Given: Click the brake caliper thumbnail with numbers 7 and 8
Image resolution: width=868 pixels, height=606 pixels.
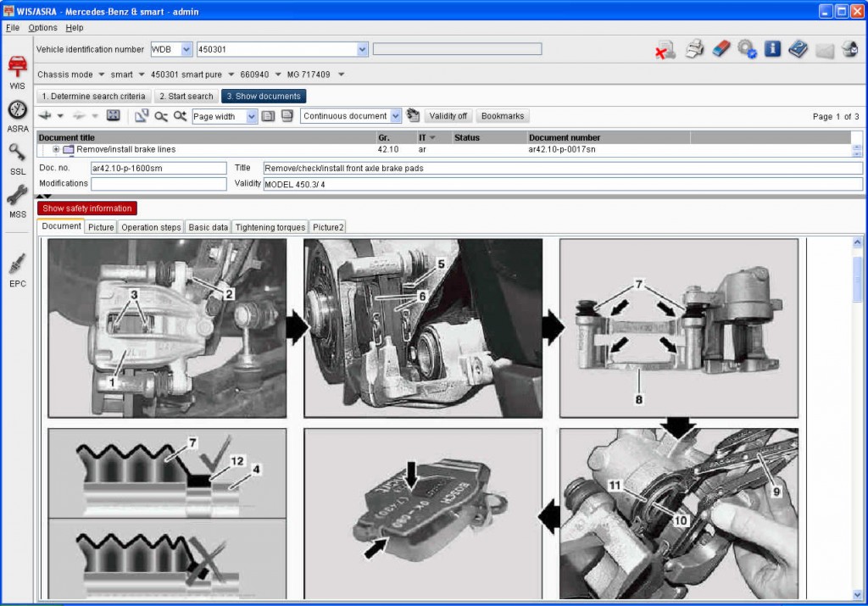Looking at the screenshot, I should [678, 328].
